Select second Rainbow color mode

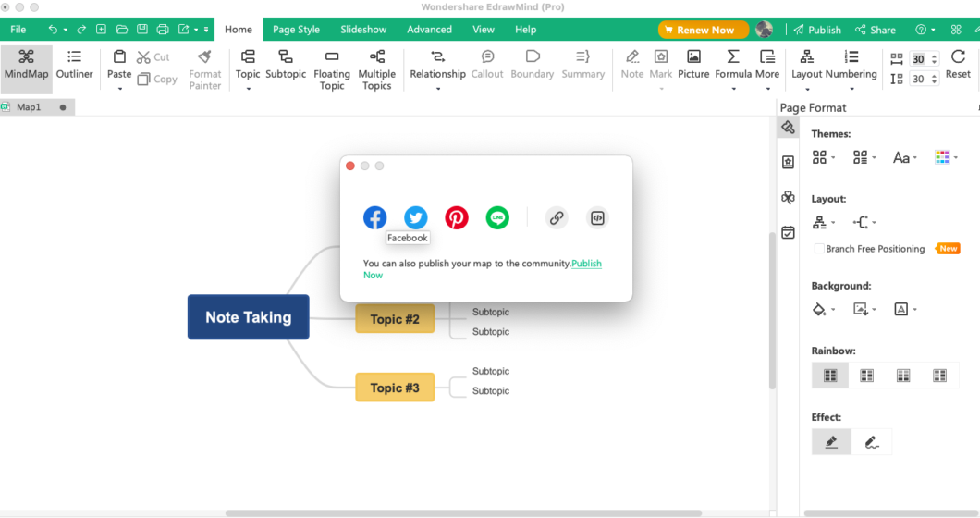pyautogui.click(x=866, y=376)
